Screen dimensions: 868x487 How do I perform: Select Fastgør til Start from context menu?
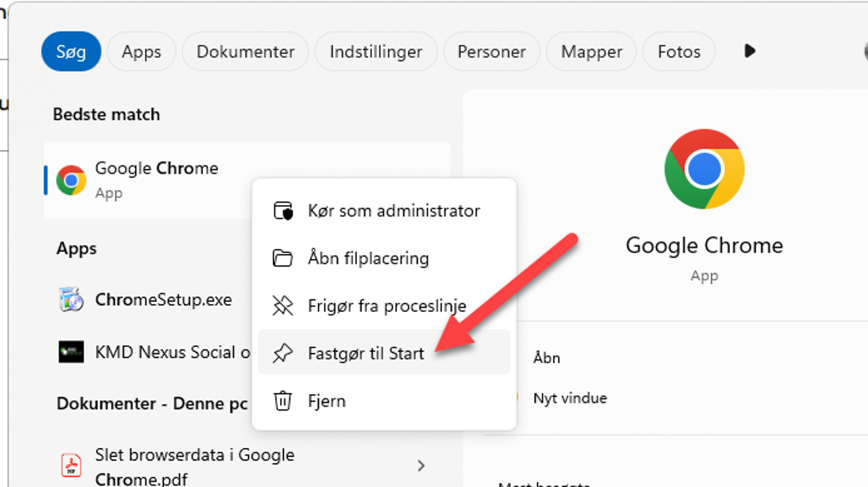click(366, 353)
